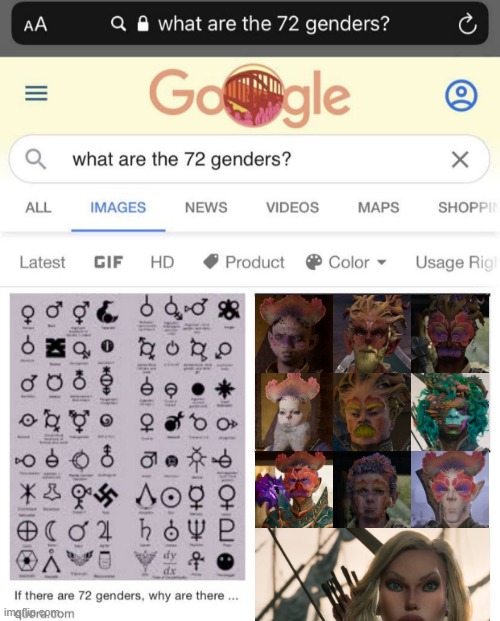The height and width of the screenshot is (621, 500).
Task: Tap the padlock icon in address bar
Action: coord(143,24)
